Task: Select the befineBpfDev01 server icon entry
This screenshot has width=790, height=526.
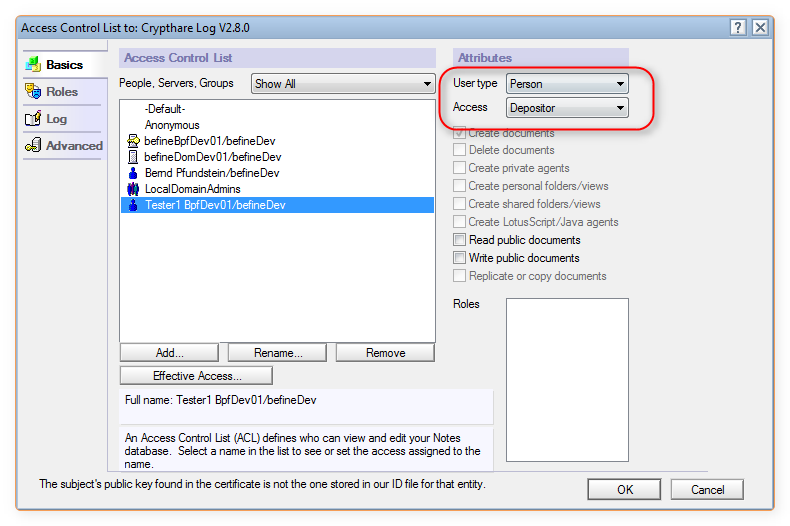Action: [133, 141]
